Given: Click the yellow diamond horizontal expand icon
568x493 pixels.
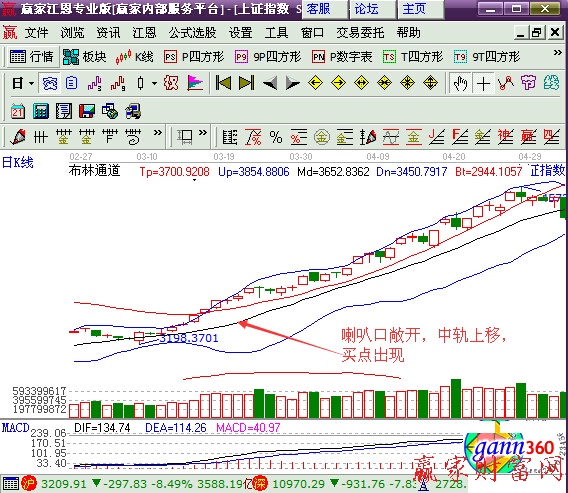Looking at the screenshot, I should click(362, 83).
